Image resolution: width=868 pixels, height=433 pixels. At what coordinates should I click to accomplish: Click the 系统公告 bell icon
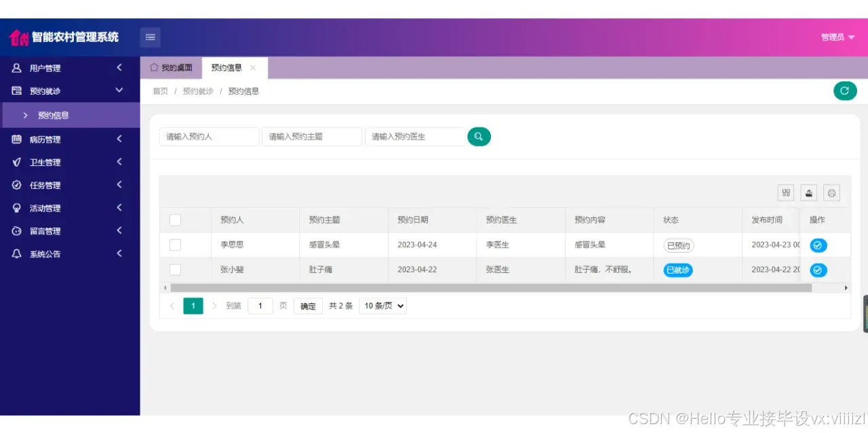pos(17,254)
